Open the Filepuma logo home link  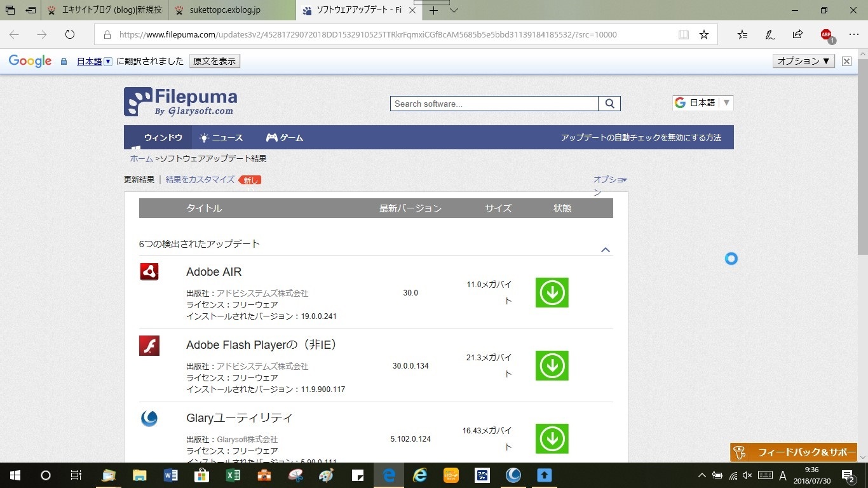click(x=180, y=102)
